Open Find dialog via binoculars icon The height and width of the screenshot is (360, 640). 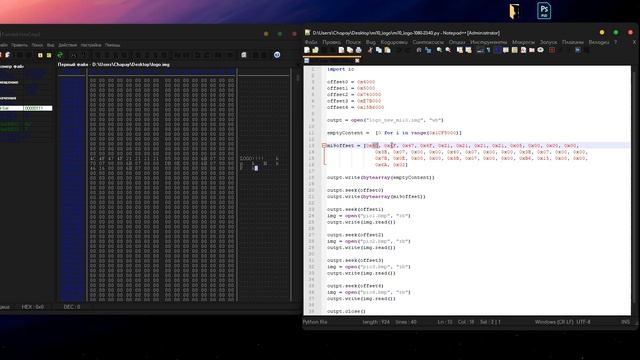tap(419, 50)
